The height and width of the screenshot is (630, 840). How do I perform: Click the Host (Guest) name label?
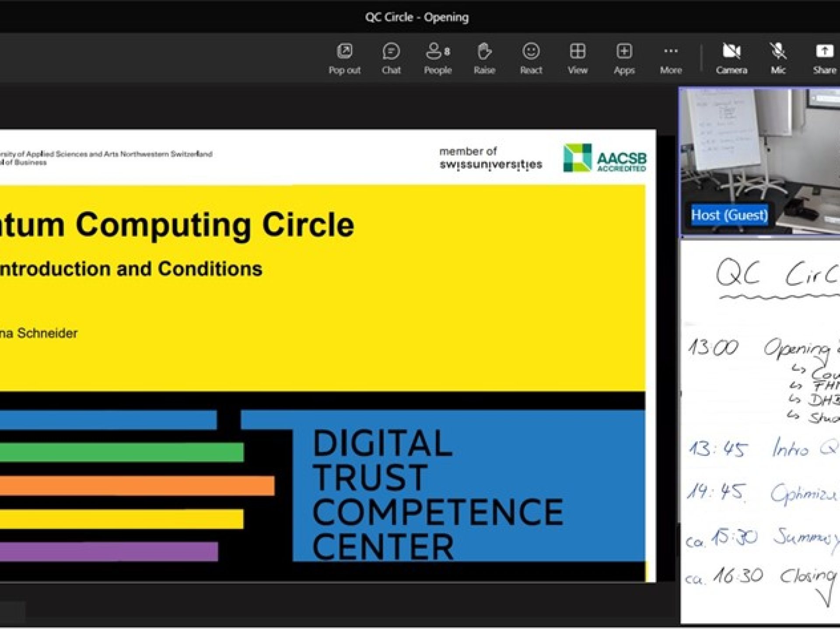729,215
